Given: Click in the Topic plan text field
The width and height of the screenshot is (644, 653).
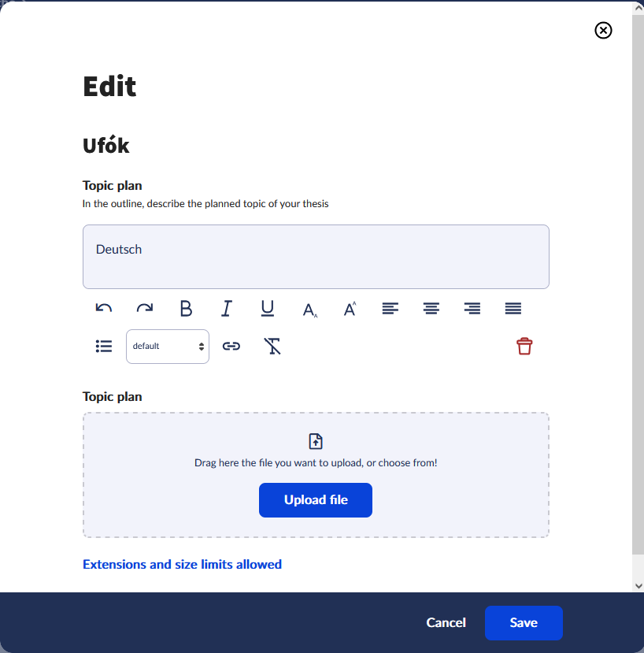Looking at the screenshot, I should (x=316, y=257).
